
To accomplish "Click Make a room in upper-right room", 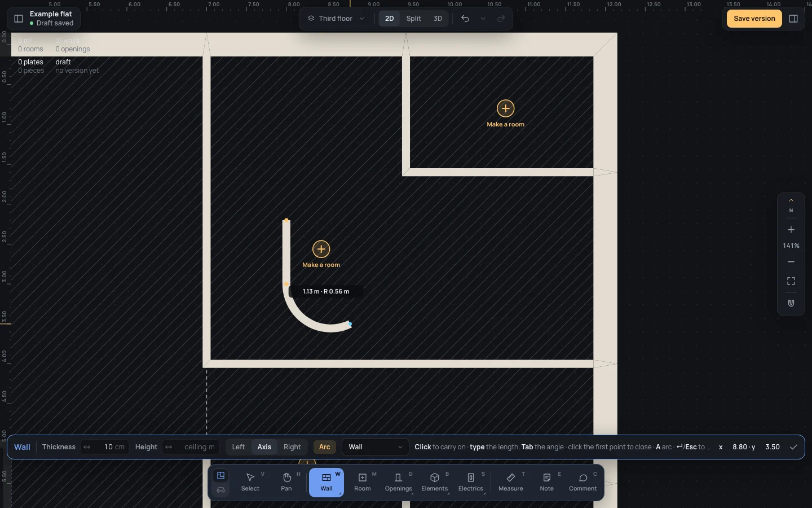I will (506, 113).
